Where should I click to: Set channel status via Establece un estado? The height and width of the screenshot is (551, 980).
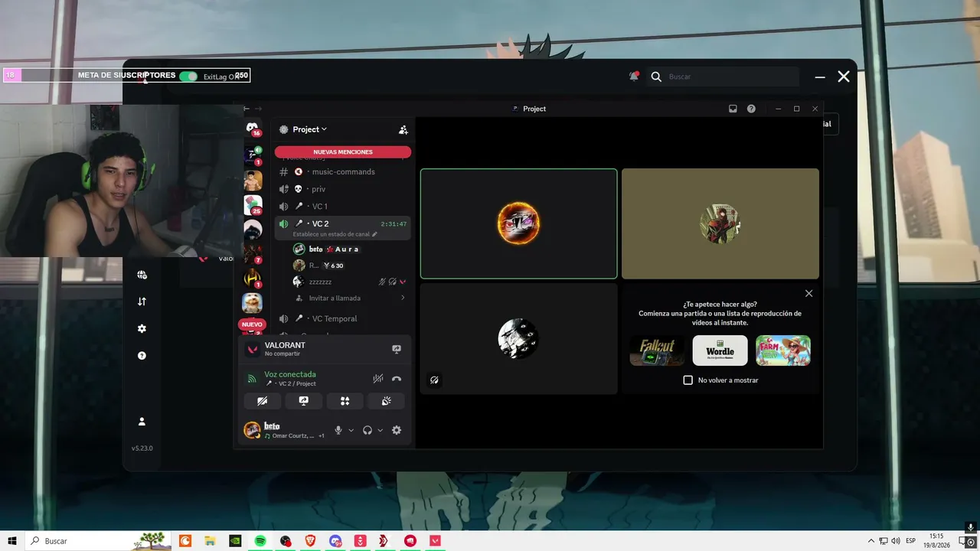(335, 234)
